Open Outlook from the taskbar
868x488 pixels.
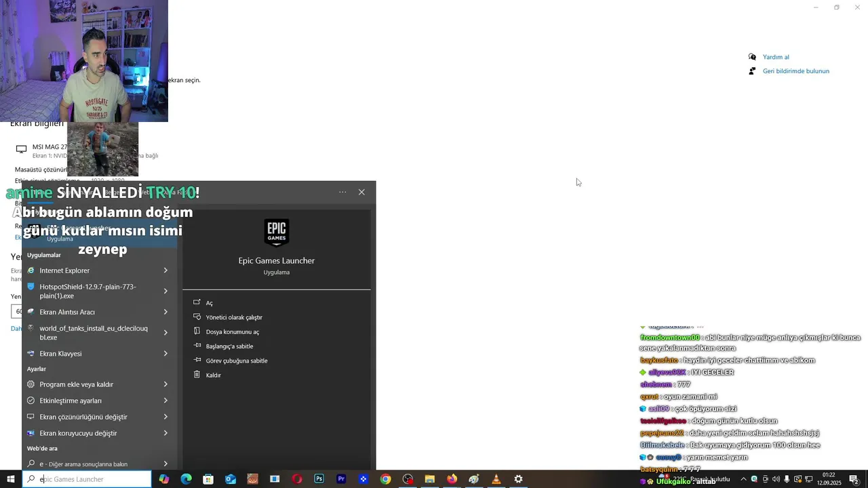(x=231, y=479)
